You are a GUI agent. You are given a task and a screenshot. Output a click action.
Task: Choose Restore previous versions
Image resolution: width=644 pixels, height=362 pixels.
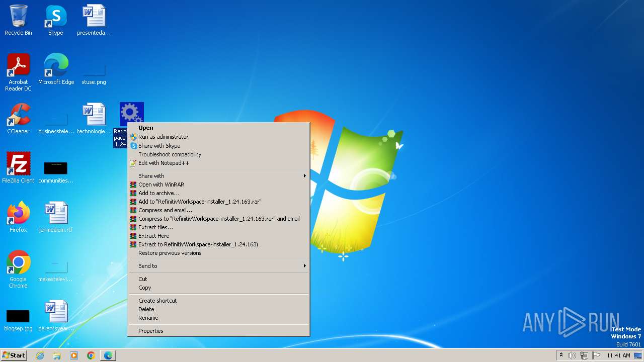219,253
